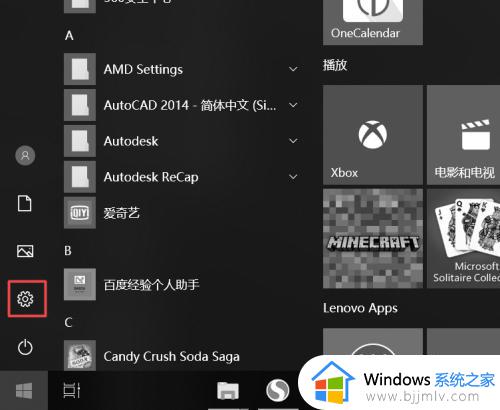This screenshot has width=500, height=410.
Task: Click the Autodesk ReCap folder icon
Action: [80, 177]
